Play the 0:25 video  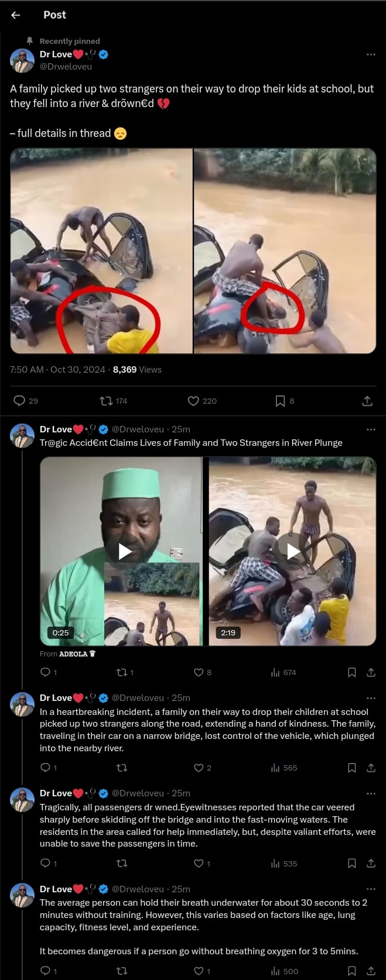[125, 551]
